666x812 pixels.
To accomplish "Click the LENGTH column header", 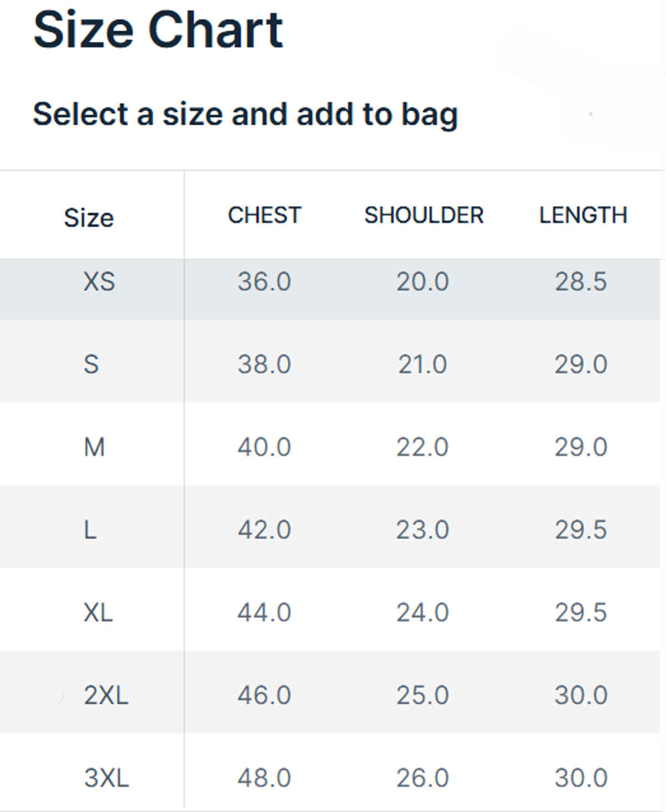I will click(583, 215).
